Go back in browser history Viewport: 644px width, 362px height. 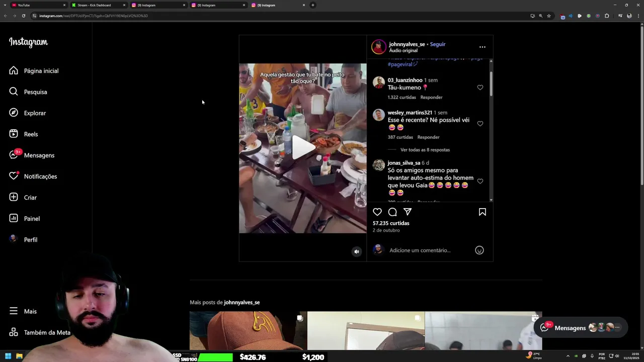[6, 16]
